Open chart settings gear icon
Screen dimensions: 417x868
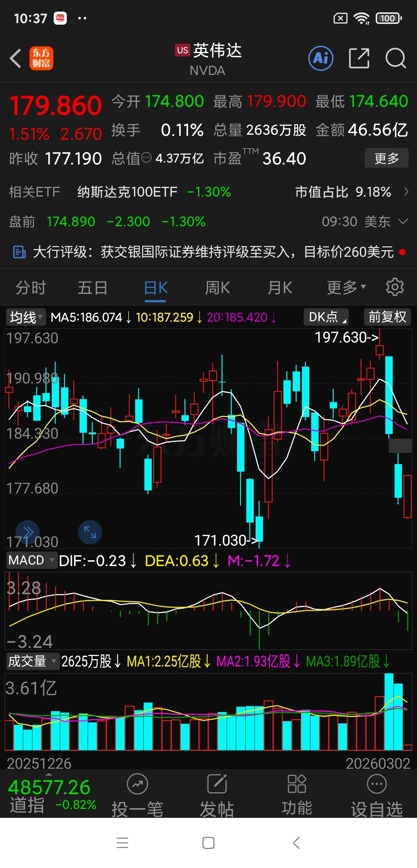[395, 287]
